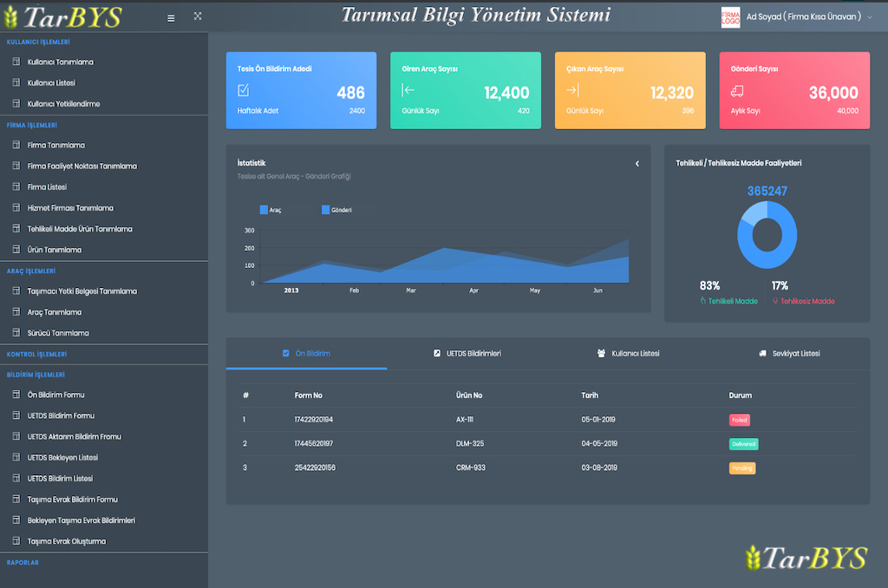Sort table by Durum column header
Screen dimensions: 888x588
pyautogui.click(x=741, y=395)
